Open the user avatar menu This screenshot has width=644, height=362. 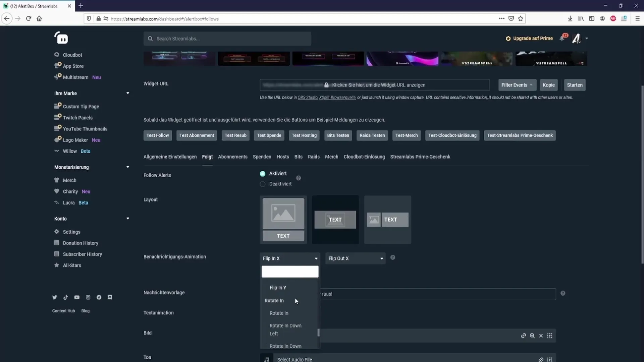click(576, 39)
